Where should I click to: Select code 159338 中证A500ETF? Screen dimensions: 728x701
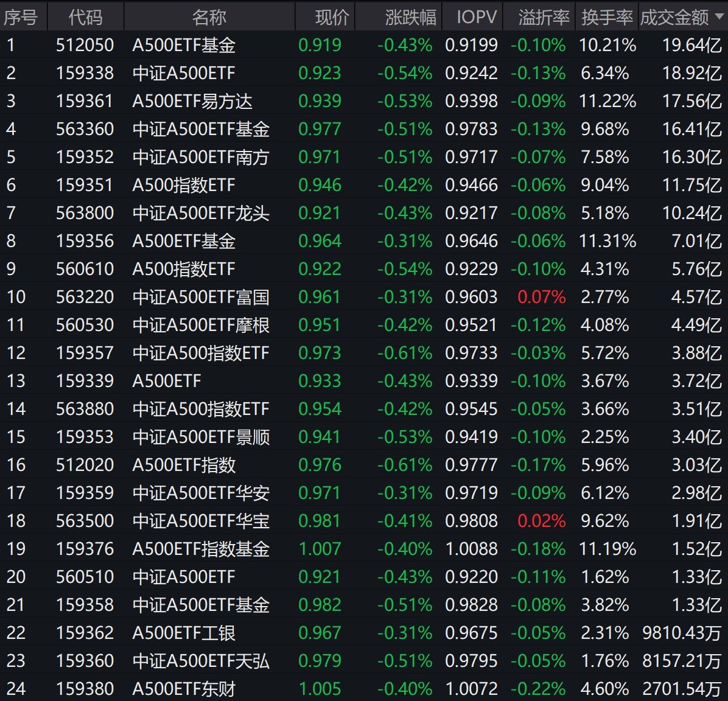pos(85,73)
